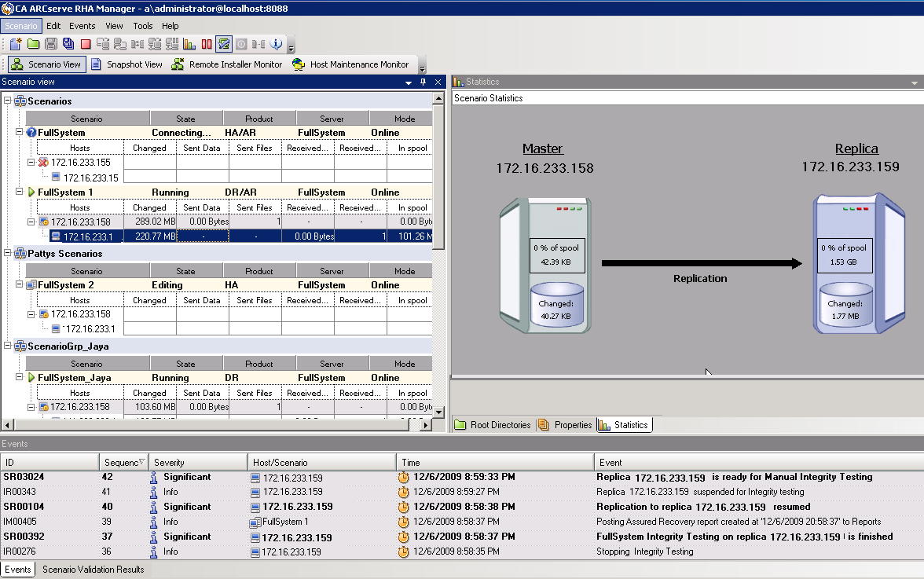Click the Save all toolbar icon
Screen dimensions: 924x579
coord(68,44)
